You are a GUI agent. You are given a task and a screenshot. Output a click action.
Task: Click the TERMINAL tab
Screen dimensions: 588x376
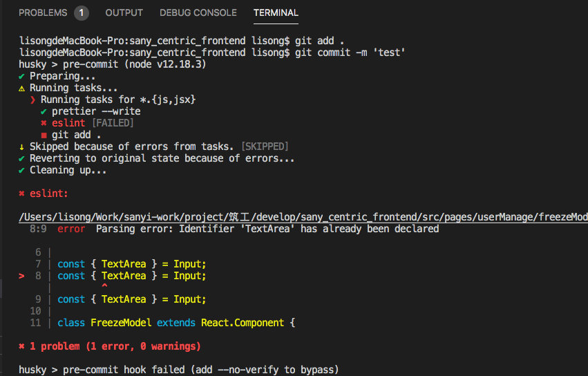coord(276,12)
